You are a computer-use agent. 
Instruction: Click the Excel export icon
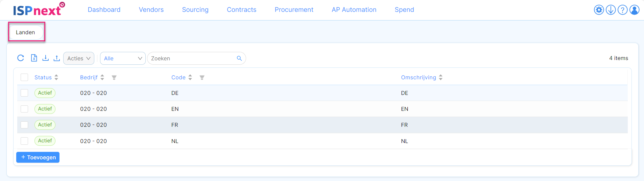(34, 58)
